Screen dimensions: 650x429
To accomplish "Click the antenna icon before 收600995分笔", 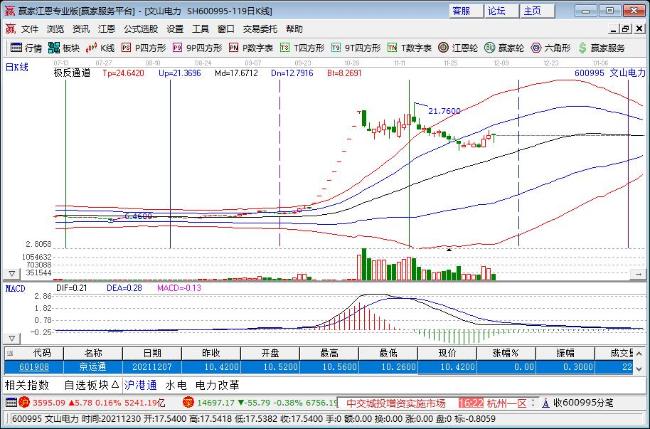I will pyautogui.click(x=546, y=402).
